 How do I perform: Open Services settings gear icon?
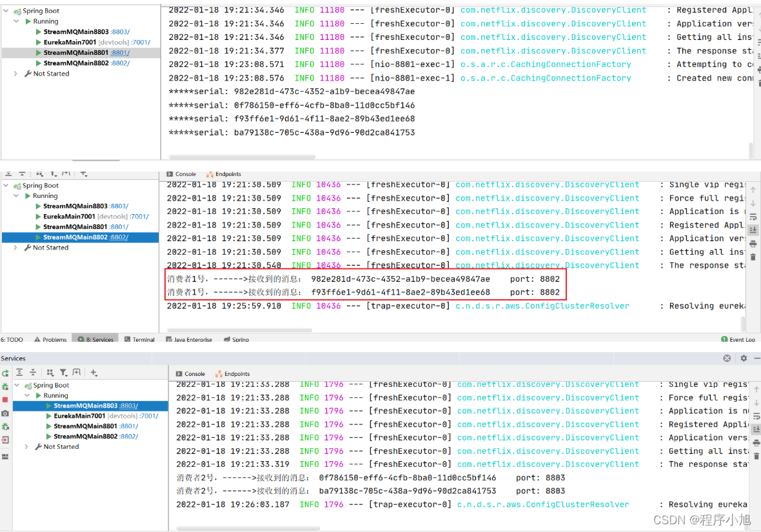pyautogui.click(x=744, y=359)
